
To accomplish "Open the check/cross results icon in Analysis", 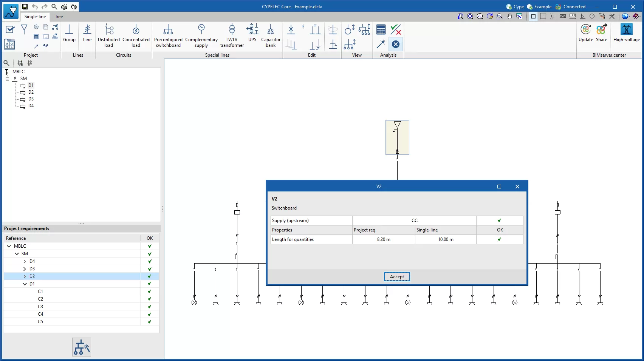I will point(396,29).
